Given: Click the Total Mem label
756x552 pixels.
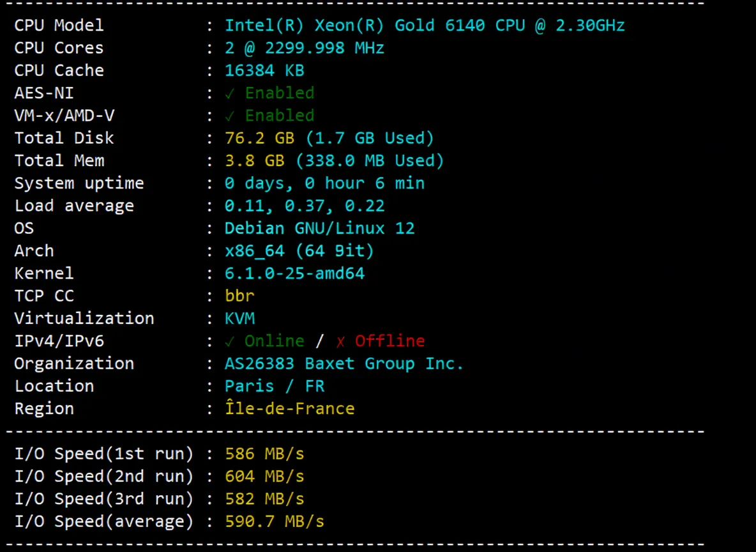Looking at the screenshot, I should click(x=59, y=160).
